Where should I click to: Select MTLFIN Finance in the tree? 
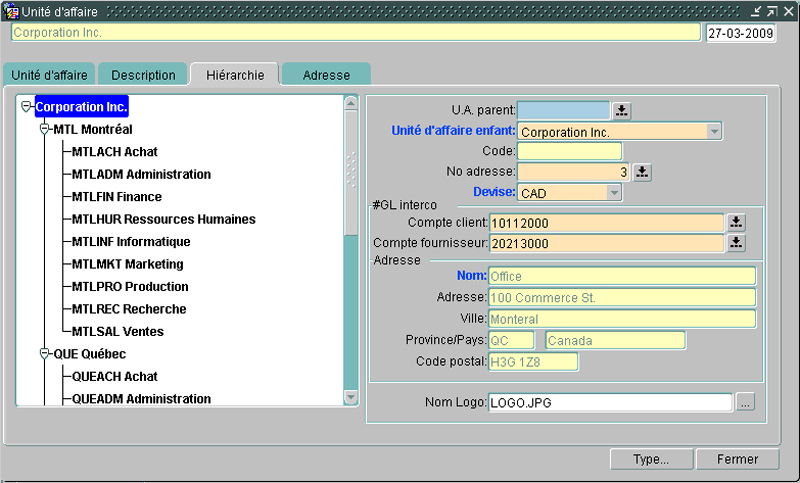(116, 197)
